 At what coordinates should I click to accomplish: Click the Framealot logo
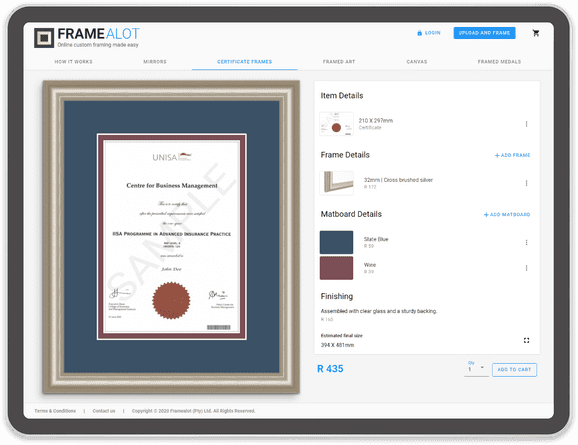(x=87, y=37)
